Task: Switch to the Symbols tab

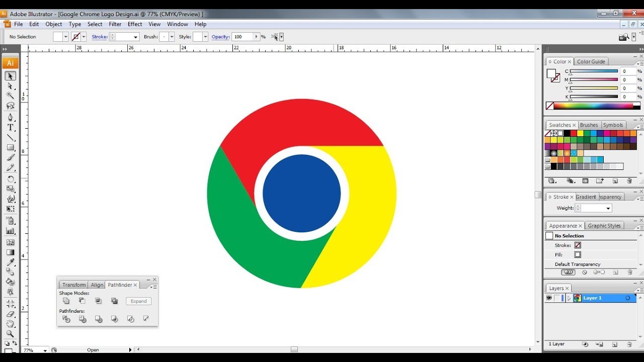Action: pos(613,125)
